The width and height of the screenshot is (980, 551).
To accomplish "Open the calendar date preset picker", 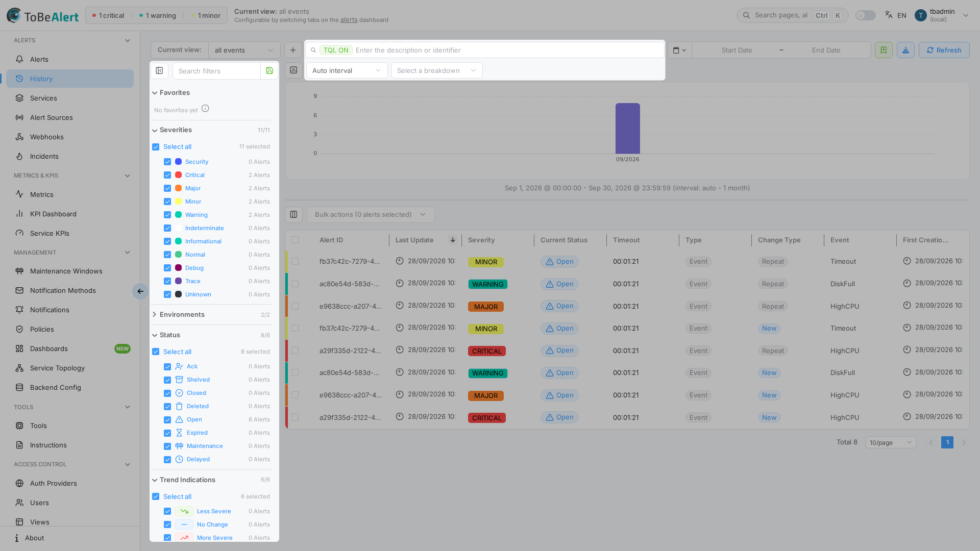I will point(680,50).
